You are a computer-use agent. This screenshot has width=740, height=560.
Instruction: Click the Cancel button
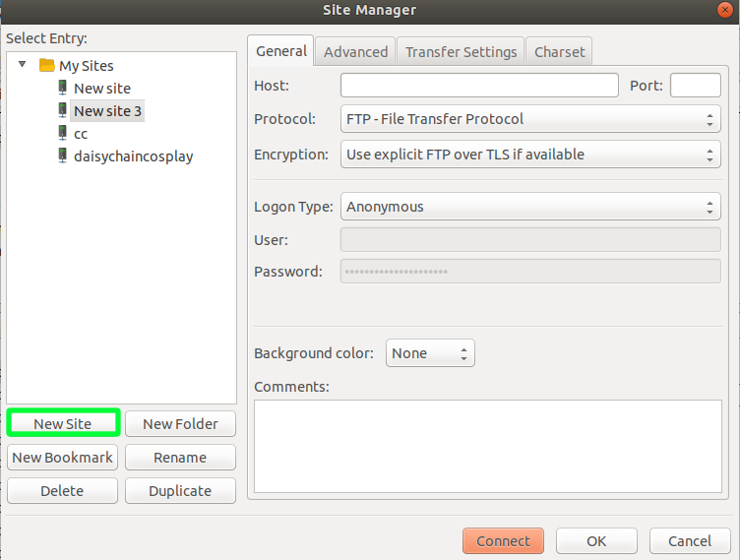[690, 540]
